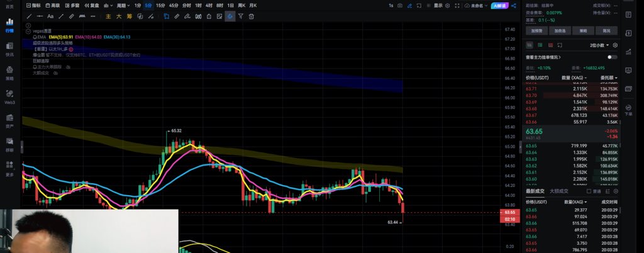Select the trash delete drawings icon
Image resolution: width=644 pixels, height=253 pixels.
tap(252, 16)
